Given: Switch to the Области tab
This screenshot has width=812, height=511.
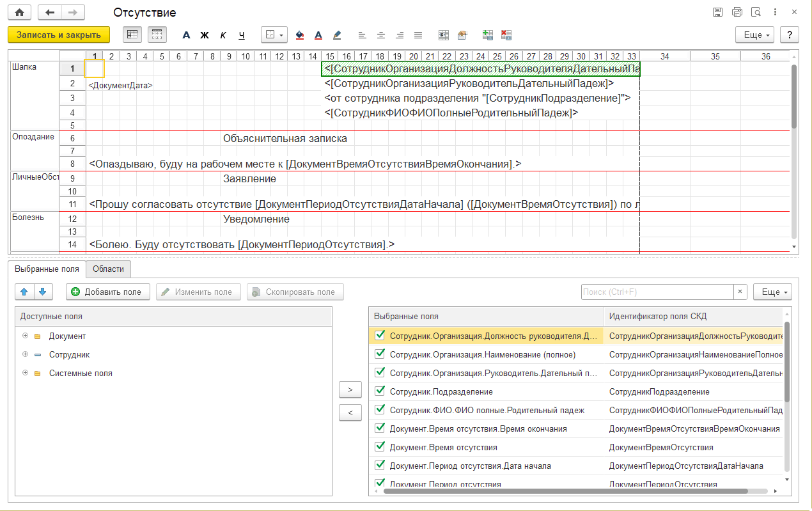Looking at the screenshot, I should click(x=108, y=269).
